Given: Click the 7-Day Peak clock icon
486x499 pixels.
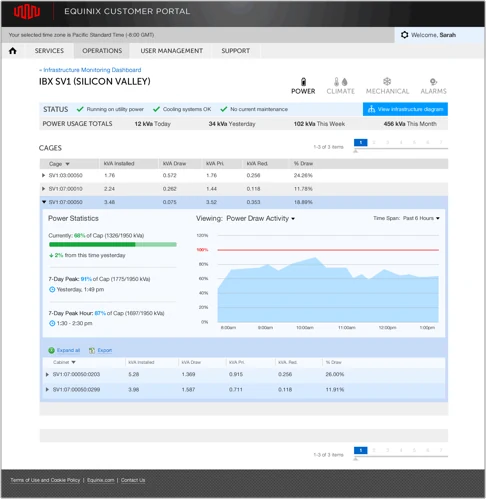Looking at the screenshot, I should tap(52, 289).
